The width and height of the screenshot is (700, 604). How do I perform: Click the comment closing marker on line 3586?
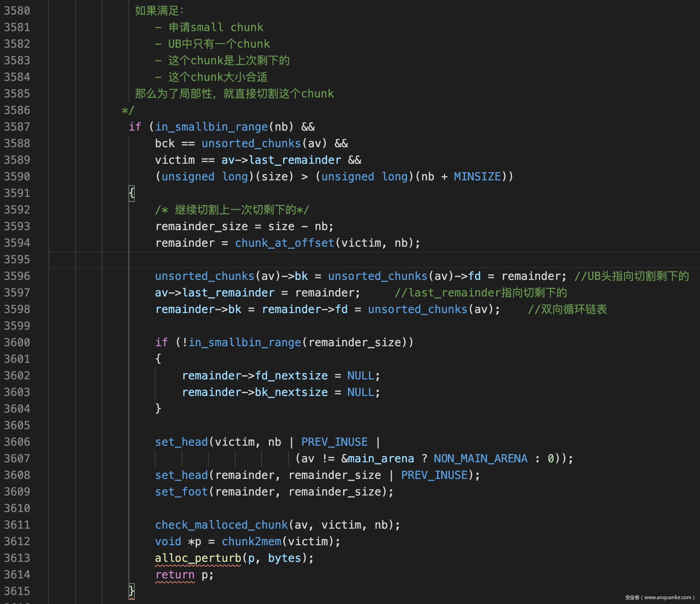click(127, 110)
